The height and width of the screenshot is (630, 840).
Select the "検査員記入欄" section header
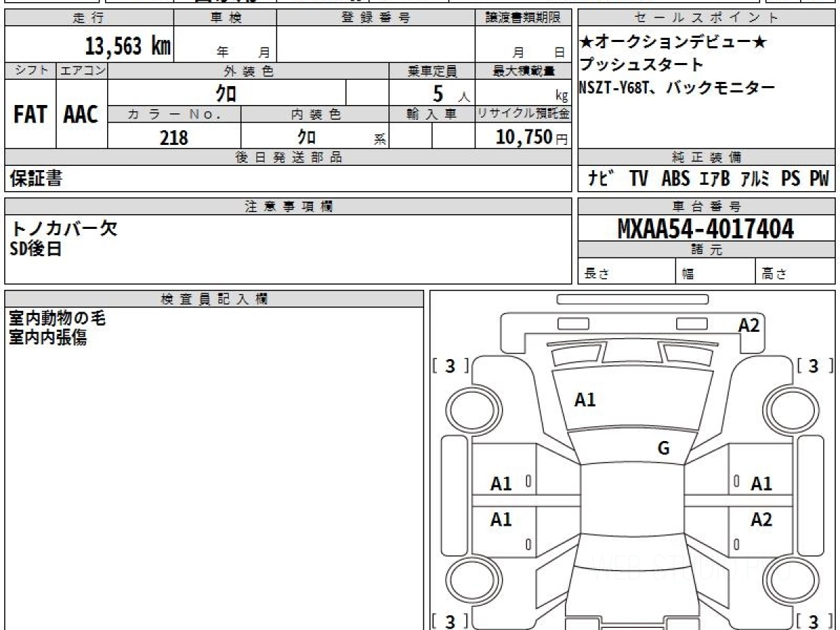(214, 299)
